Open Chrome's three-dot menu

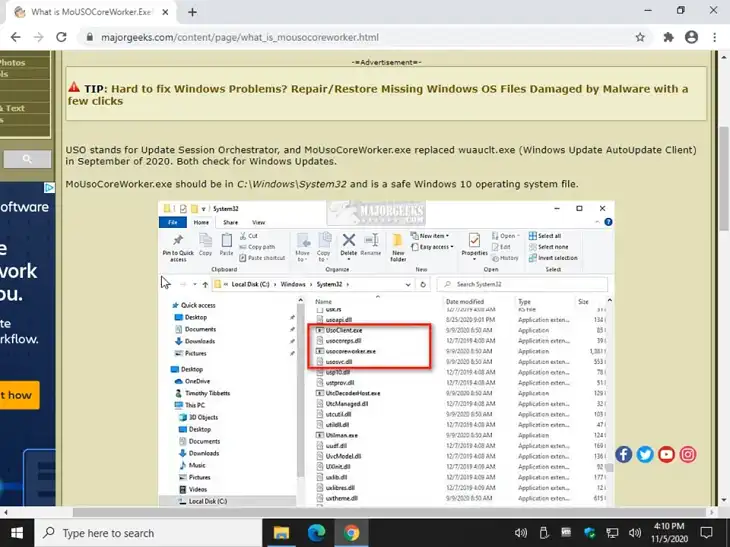pos(715,37)
